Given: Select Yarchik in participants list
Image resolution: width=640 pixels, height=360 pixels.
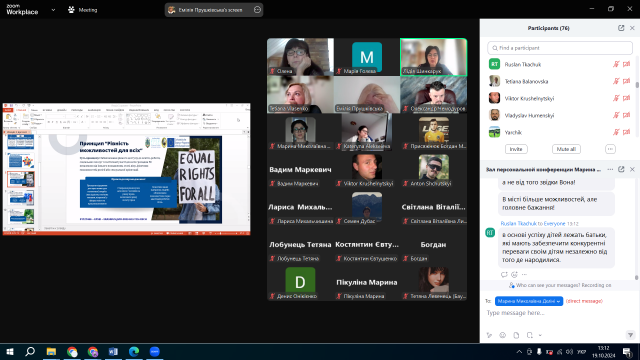Looking at the screenshot, I should pyautogui.click(x=559, y=132).
